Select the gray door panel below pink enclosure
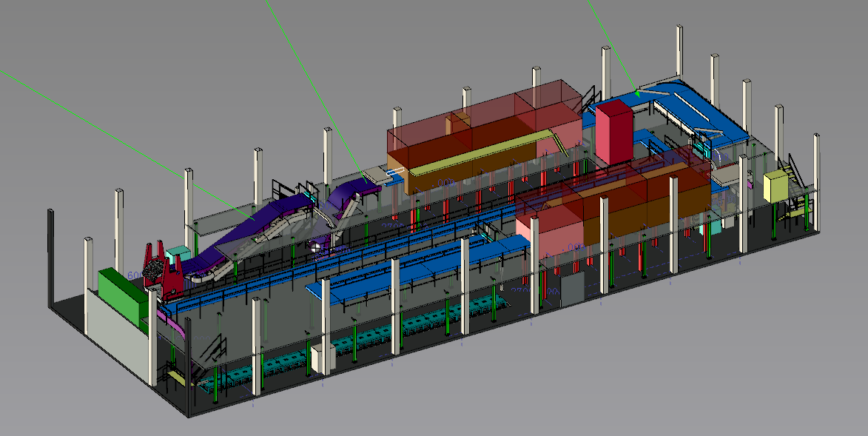Image resolution: width=868 pixels, height=436 pixels. point(572,290)
